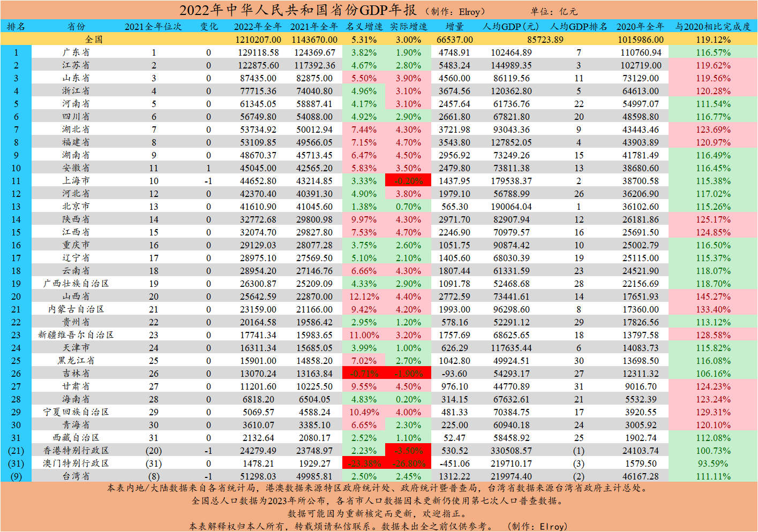The height and width of the screenshot is (532, 758).
Task: Select the '内蒙古自治区' row label
Action: [x=76, y=309]
